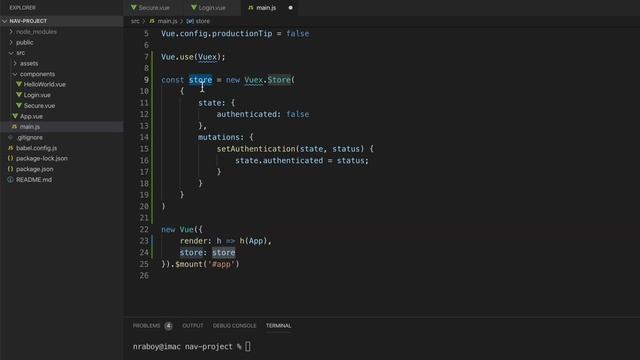Viewport: 640px width, 360px height.
Task: Open the PROBLEMS panel tab
Action: 147,326
